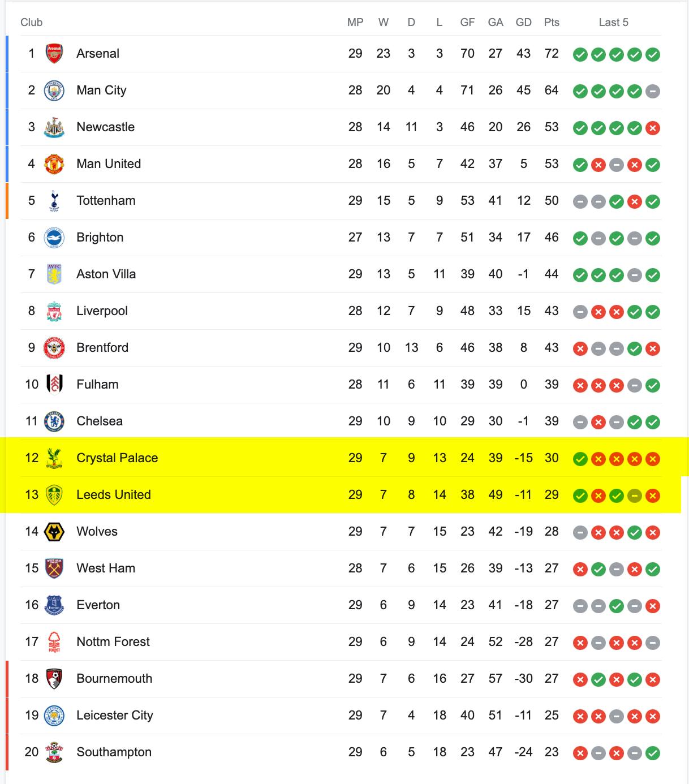The width and height of the screenshot is (689, 784).
Task: Click the Crystal Palace eagle crest
Action: coord(54,458)
